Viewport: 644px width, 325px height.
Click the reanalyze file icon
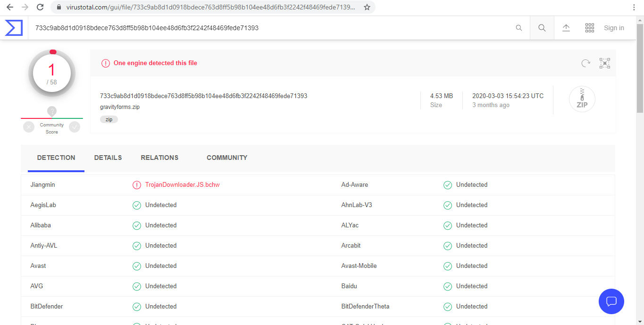pyautogui.click(x=585, y=63)
